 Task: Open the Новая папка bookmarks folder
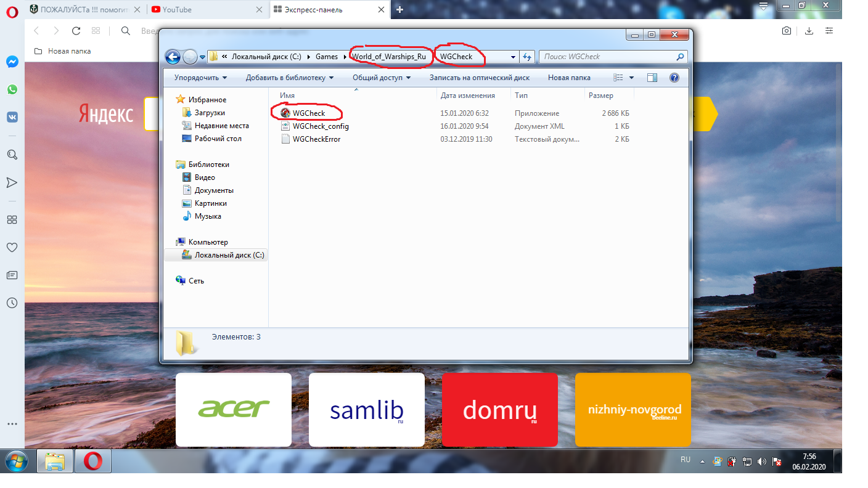click(62, 51)
